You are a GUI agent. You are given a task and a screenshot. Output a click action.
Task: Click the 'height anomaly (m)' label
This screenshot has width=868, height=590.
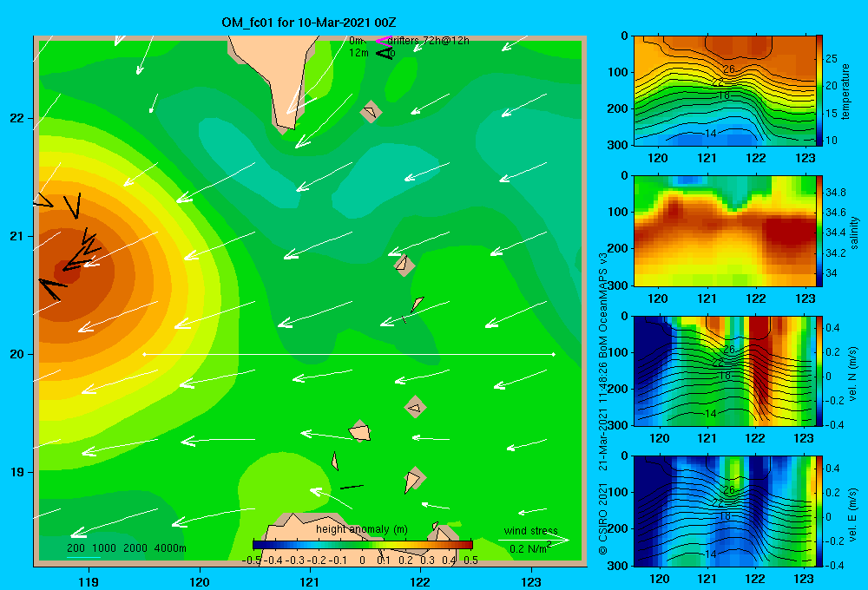coord(362,529)
